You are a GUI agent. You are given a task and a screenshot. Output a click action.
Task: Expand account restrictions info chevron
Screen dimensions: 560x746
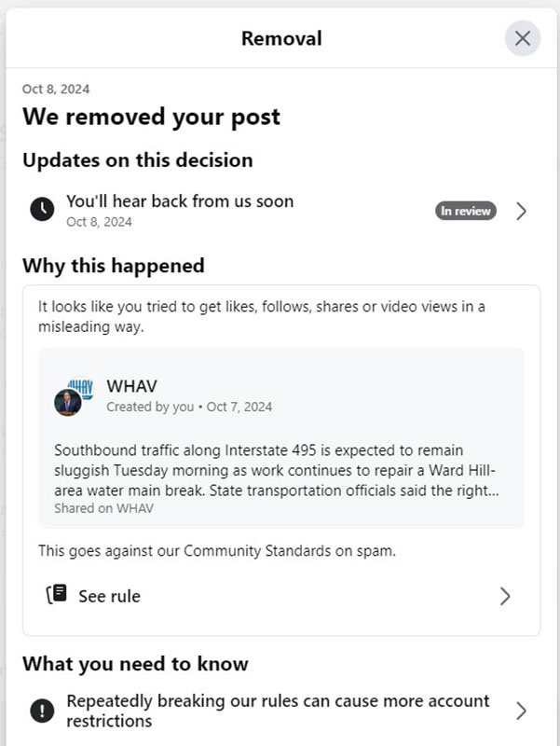click(x=521, y=711)
